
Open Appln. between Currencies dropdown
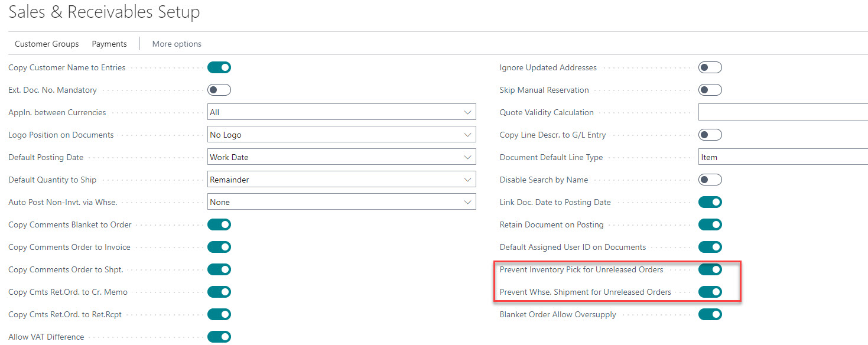pos(342,112)
